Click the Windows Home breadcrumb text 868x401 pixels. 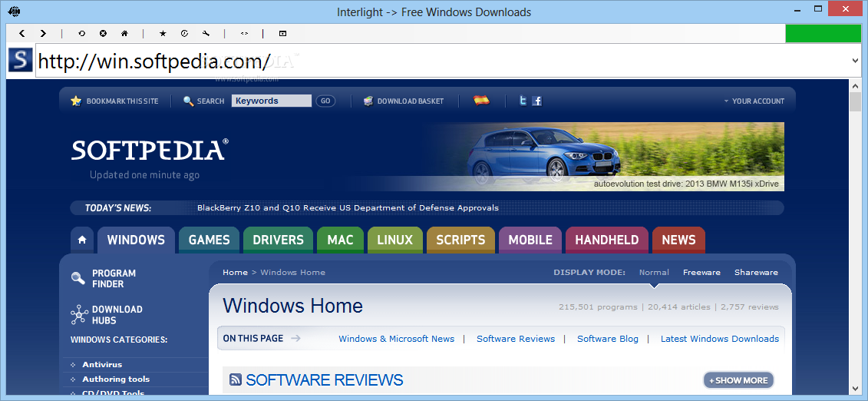click(293, 273)
